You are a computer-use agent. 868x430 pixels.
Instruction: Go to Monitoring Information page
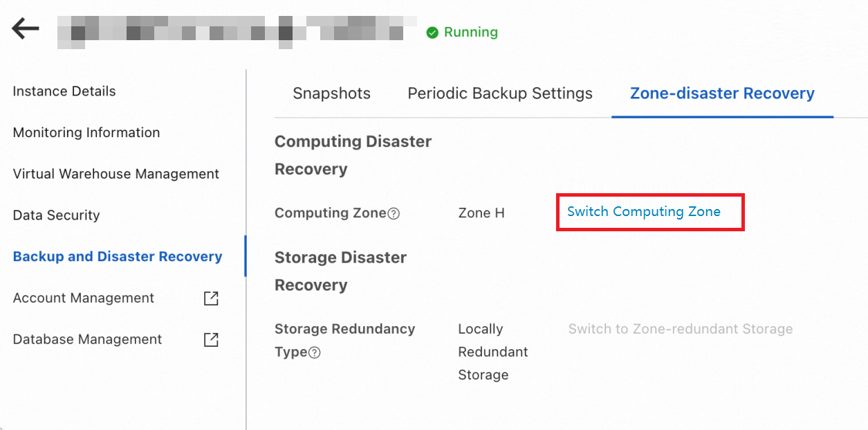(86, 132)
